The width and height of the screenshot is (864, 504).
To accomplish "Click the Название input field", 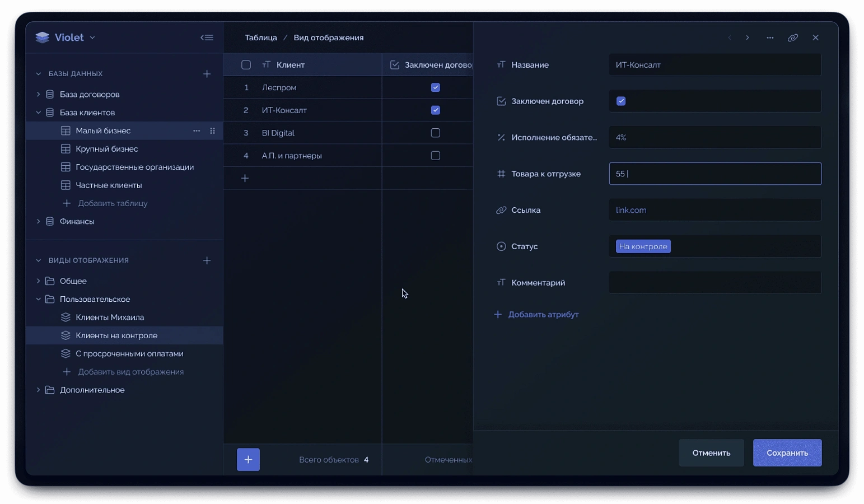I will click(x=715, y=65).
